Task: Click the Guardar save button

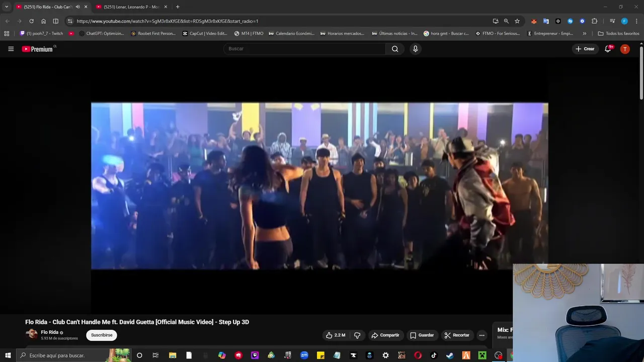Action: pos(422,335)
